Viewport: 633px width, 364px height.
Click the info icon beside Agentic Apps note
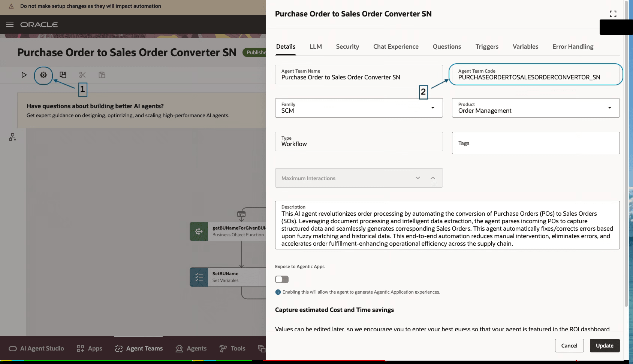(278, 292)
